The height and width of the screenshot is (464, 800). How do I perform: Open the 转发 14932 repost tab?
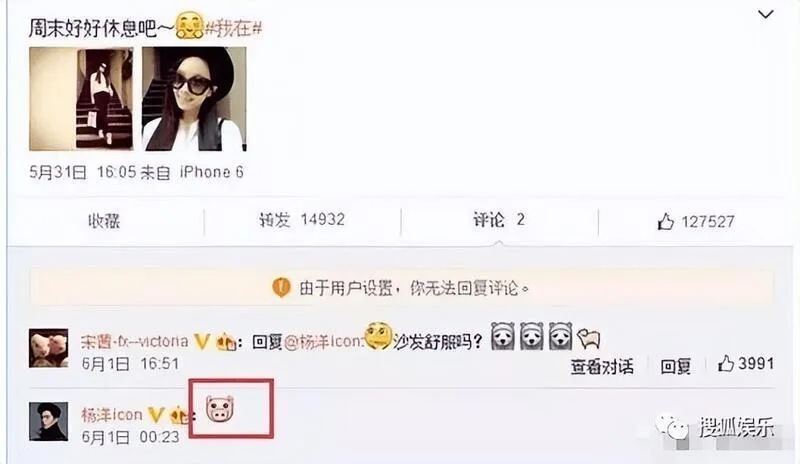click(302, 220)
